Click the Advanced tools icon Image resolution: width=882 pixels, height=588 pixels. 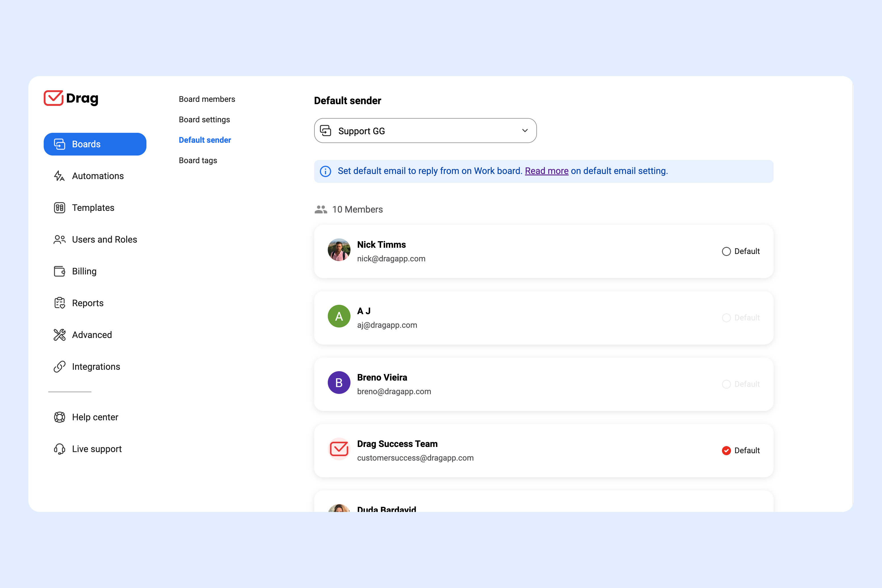60,335
